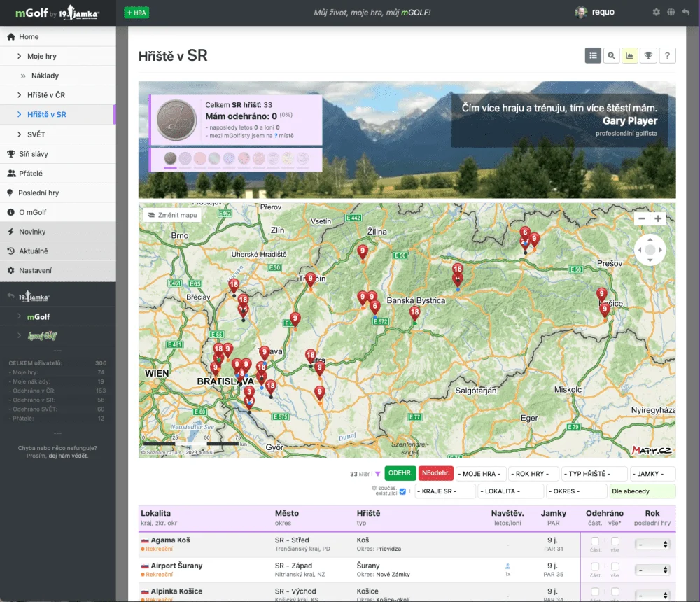Select Hřiště v SR menu item
The height and width of the screenshot is (602, 700).
pyautogui.click(x=58, y=114)
